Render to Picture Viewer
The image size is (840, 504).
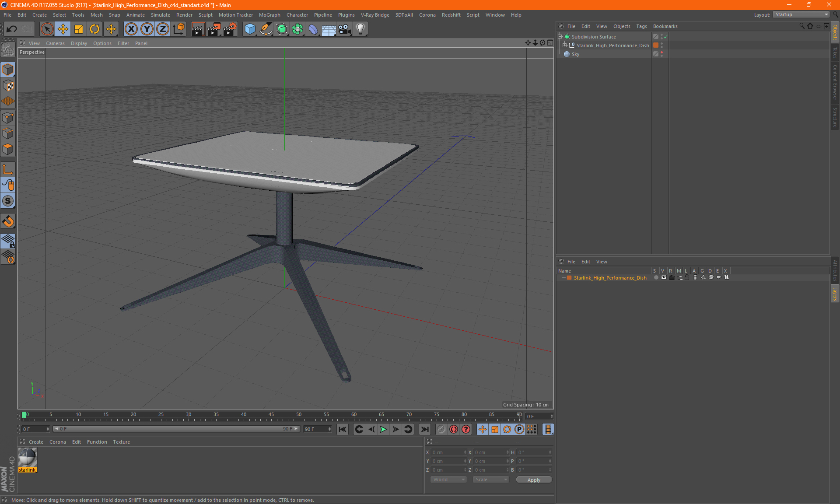click(214, 29)
